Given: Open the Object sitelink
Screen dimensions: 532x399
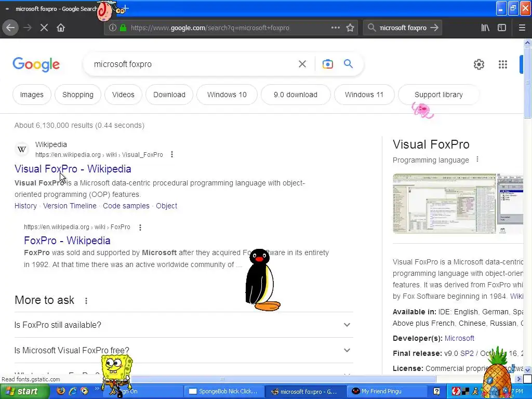Looking at the screenshot, I should (166, 206).
